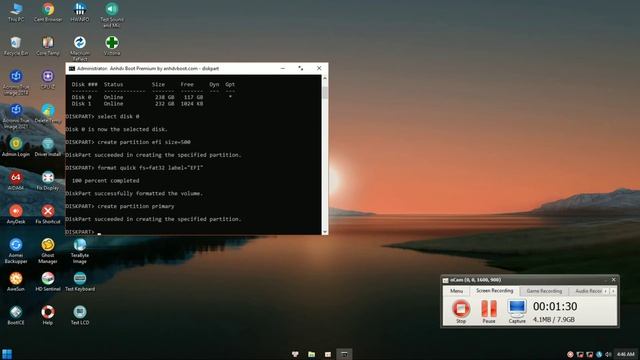Screen dimensions: 640x360
Task: Click the diskpart window title bar icon
Action: 72,69
